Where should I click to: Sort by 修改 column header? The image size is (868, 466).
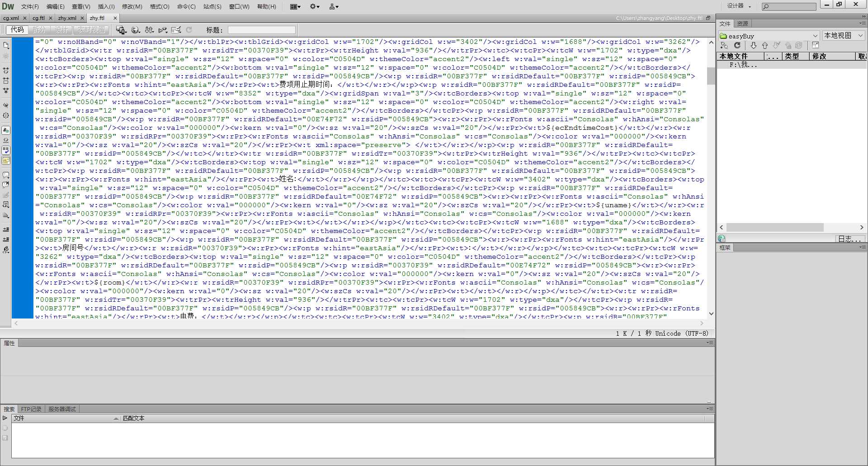pos(832,56)
